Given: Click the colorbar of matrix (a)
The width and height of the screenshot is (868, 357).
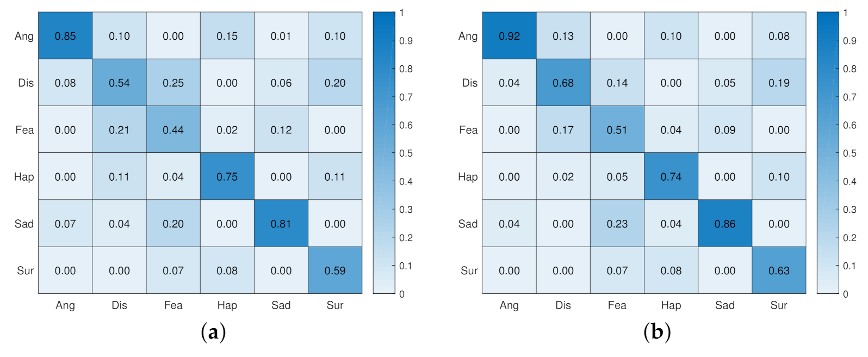Looking at the screenshot, I should pyautogui.click(x=384, y=153).
